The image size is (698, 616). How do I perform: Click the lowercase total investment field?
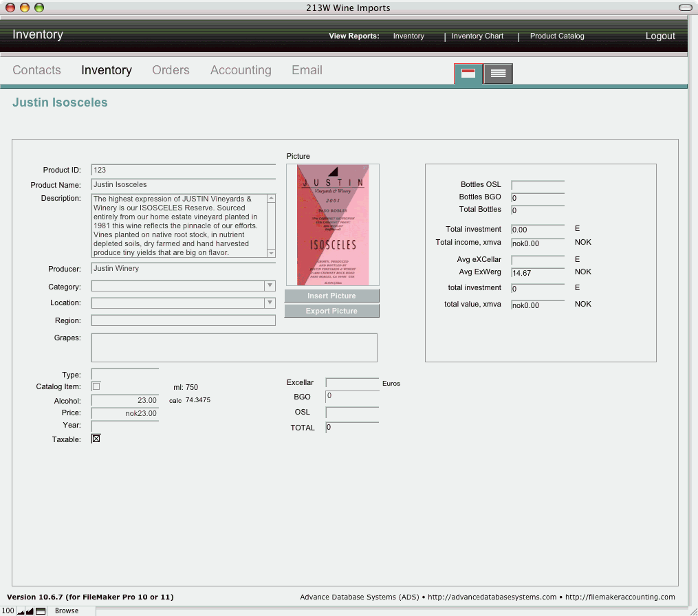tap(538, 289)
